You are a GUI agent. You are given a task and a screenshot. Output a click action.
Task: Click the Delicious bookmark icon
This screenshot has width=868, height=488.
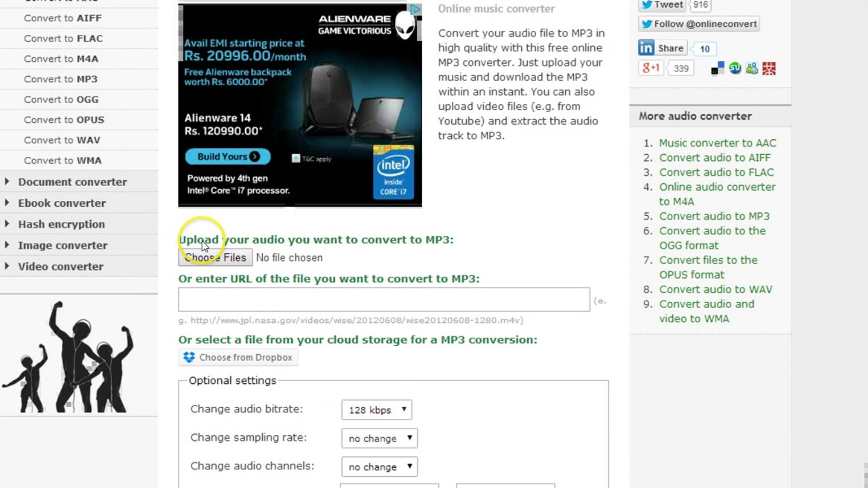717,68
